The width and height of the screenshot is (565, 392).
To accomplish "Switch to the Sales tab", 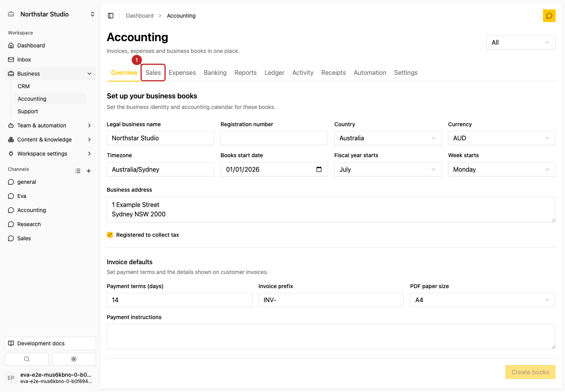I will point(153,73).
